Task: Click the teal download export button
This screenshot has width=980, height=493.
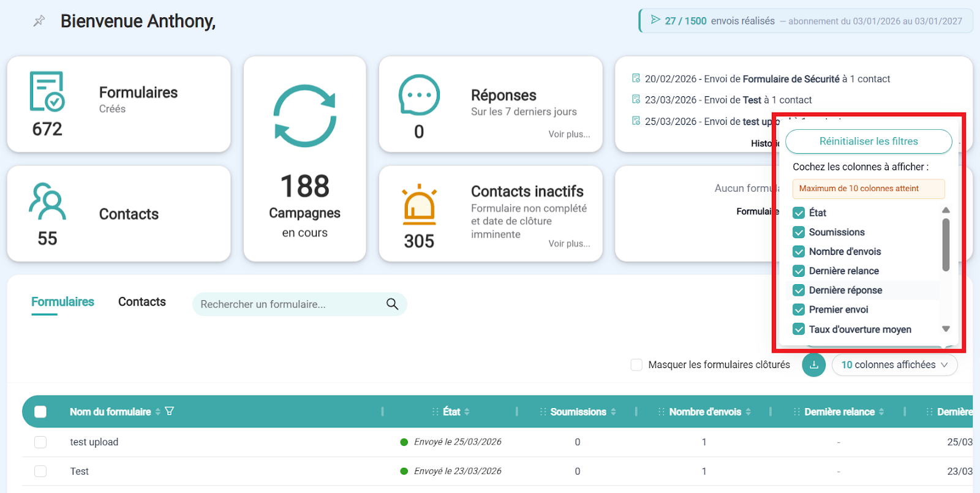Action: (813, 365)
